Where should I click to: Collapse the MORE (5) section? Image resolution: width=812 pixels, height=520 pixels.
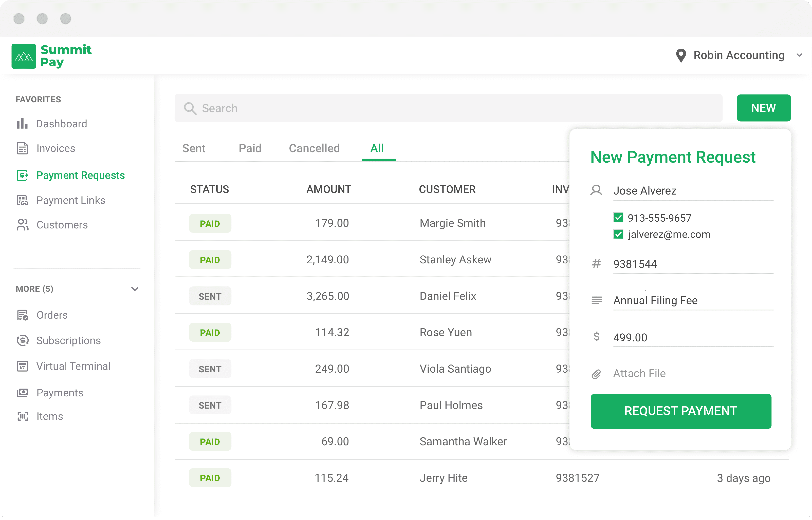point(135,289)
